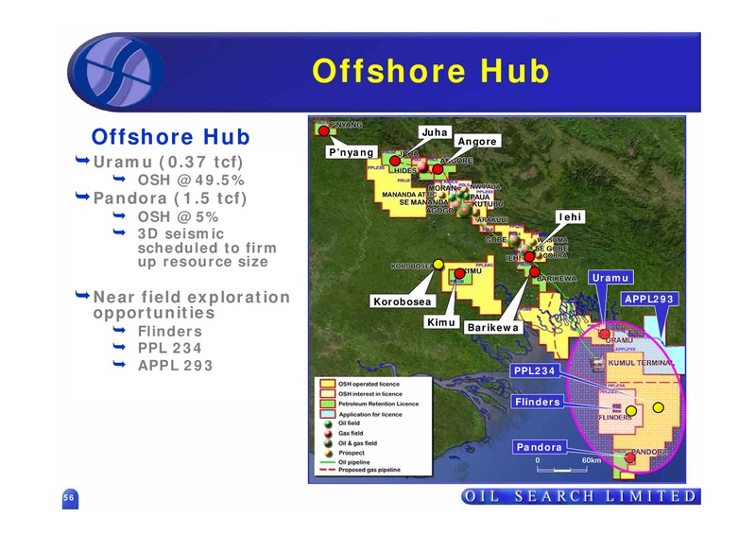Click the arrow bullet beside Uramu (0.37 tcf)
This screenshot has width=756, height=534.
point(82,160)
